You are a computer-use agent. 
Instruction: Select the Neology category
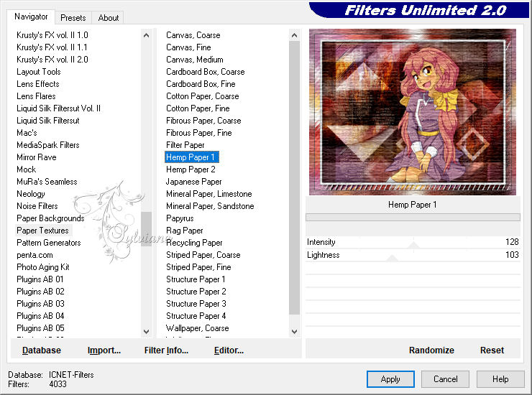[x=31, y=194]
